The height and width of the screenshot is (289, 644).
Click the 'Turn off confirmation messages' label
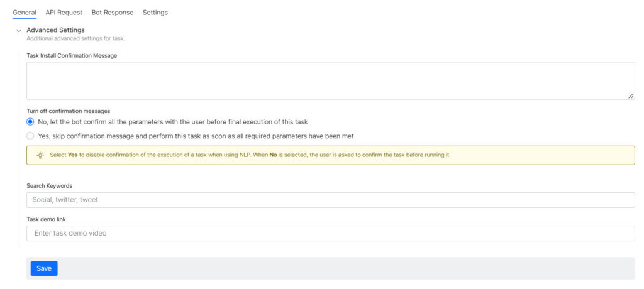click(69, 111)
